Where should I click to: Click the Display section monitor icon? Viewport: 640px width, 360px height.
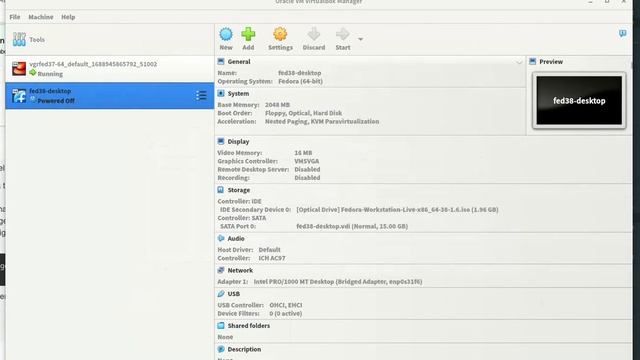click(x=221, y=141)
